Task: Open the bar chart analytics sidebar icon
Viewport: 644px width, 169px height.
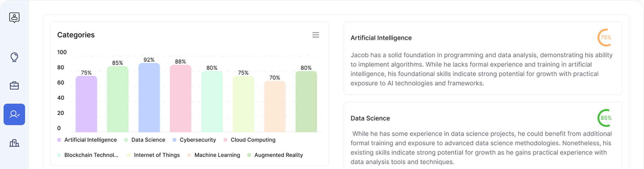Action: 14,143
